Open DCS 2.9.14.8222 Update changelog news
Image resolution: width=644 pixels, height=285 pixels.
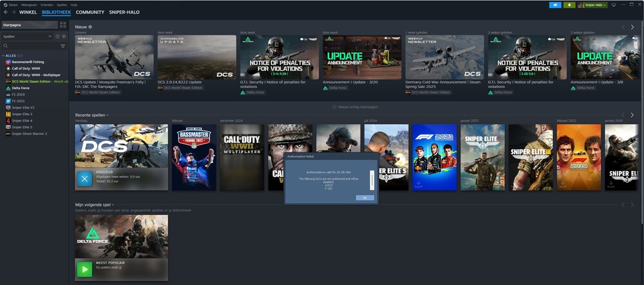(x=196, y=57)
